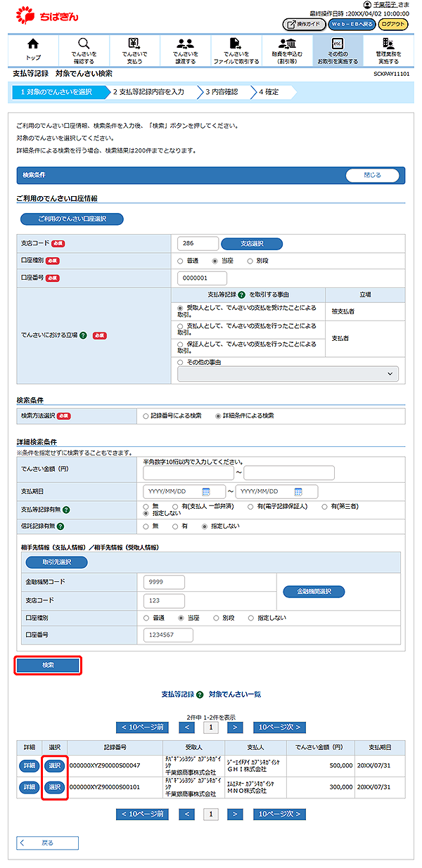Viewport: 422px width, 868px height.
Task: Click the 千葉花子 user icon
Action: 367,5
